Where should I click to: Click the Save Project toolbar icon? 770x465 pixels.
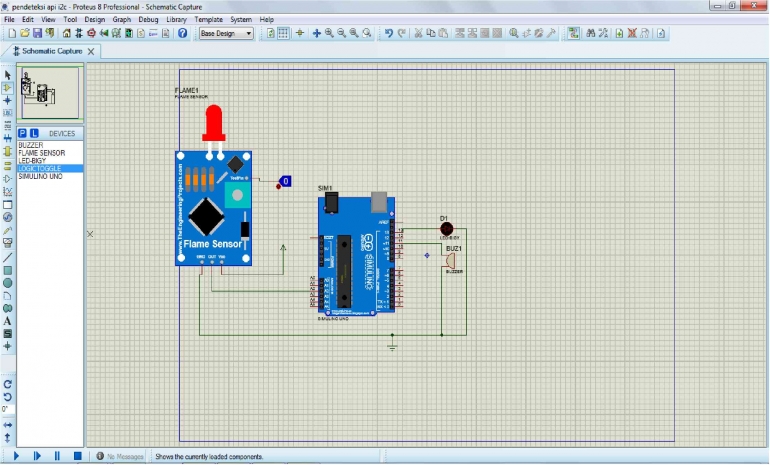[37, 33]
